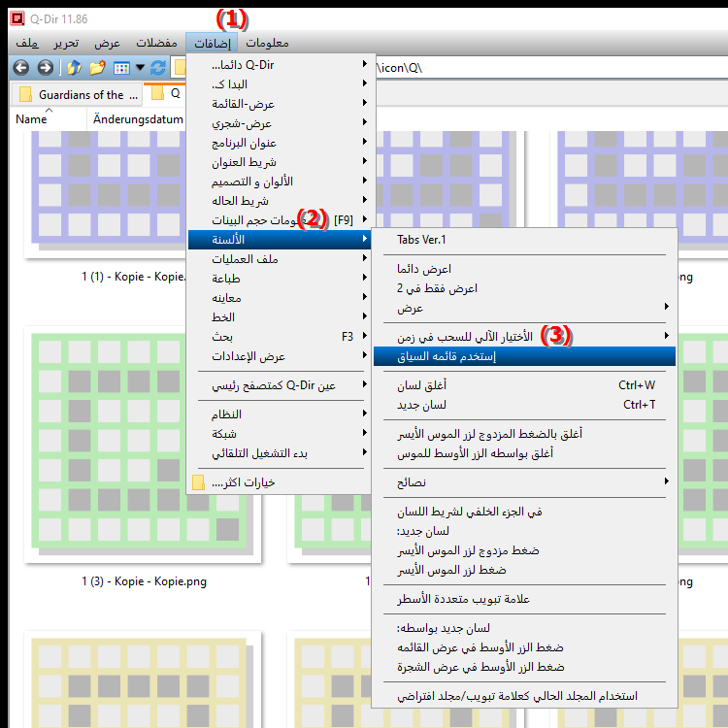Switch to the Guardians of the ... tab

(x=78, y=95)
